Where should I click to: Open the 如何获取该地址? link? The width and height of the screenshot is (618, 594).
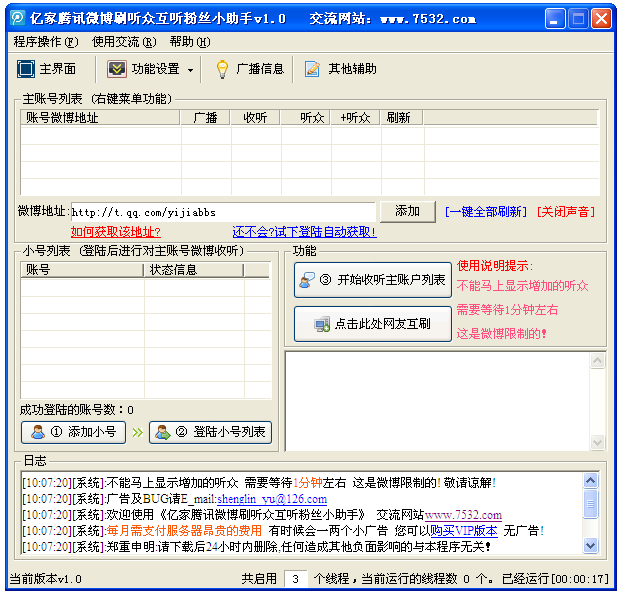point(116,232)
